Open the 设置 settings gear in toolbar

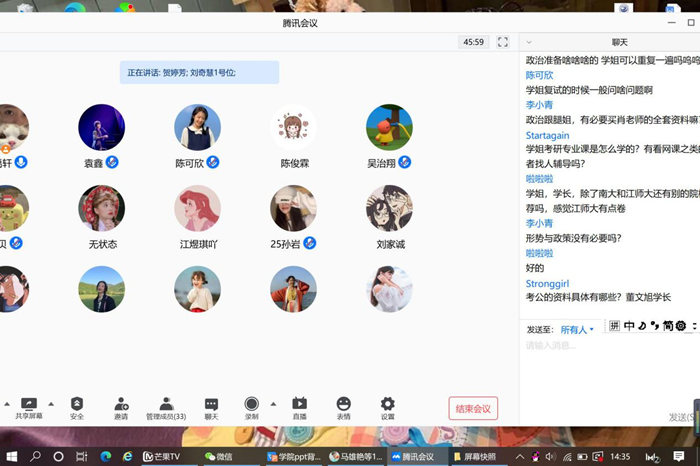pos(388,408)
